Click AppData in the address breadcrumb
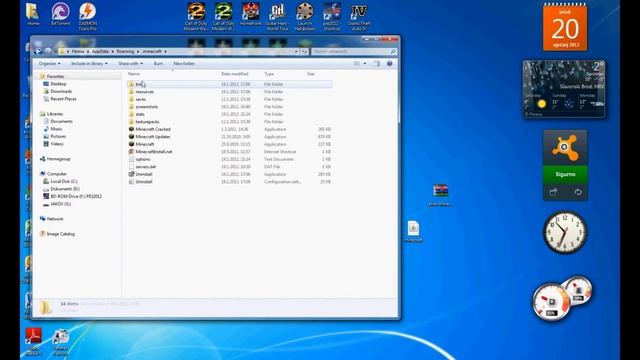640x360 pixels. tap(100, 51)
